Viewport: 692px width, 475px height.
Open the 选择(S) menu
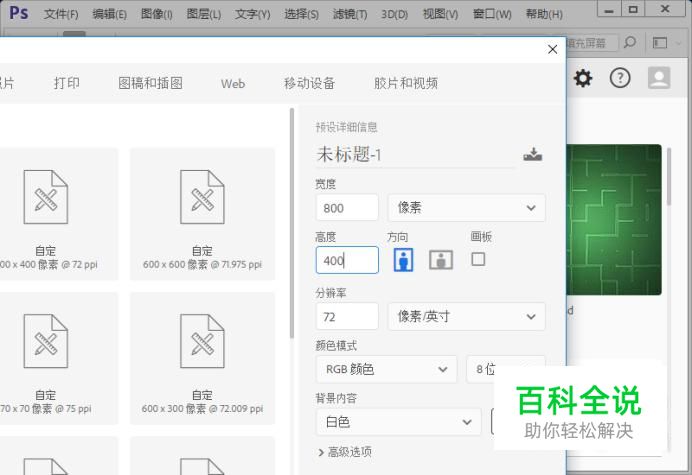tap(301, 14)
